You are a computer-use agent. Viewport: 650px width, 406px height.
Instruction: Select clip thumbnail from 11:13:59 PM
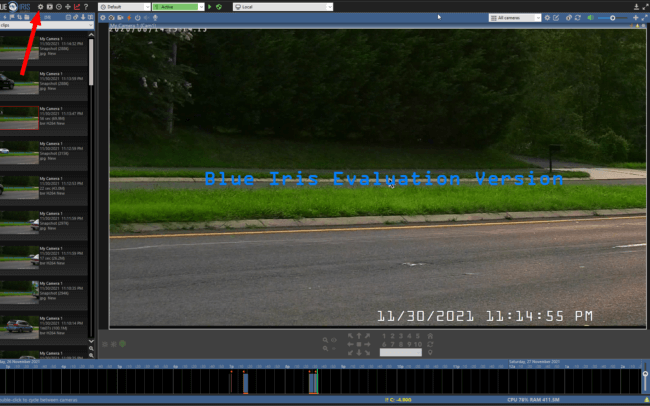pos(19,83)
